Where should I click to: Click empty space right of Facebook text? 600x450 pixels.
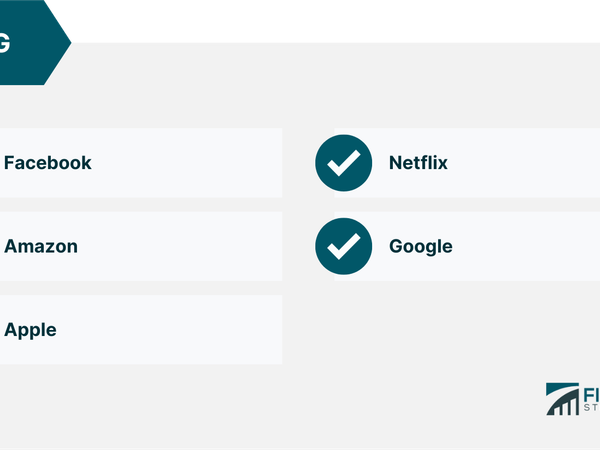[188, 163]
